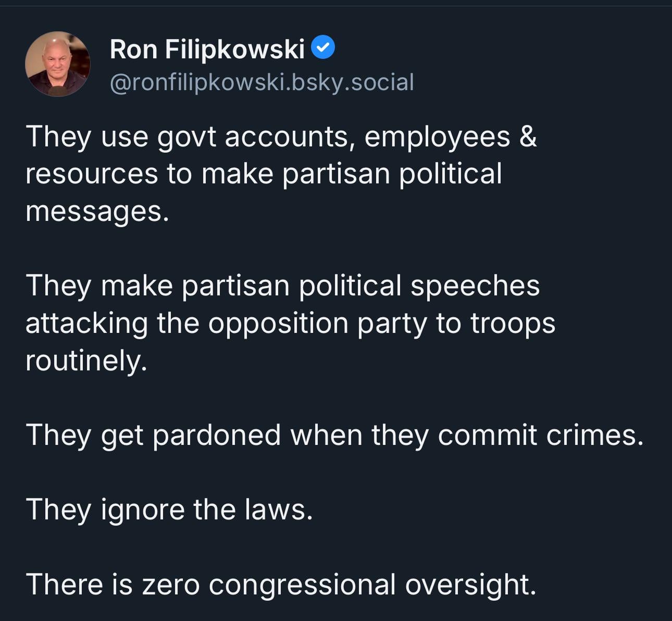The width and height of the screenshot is (672, 621).
Task: Click the word "resources" in the post
Action: (x=92, y=175)
